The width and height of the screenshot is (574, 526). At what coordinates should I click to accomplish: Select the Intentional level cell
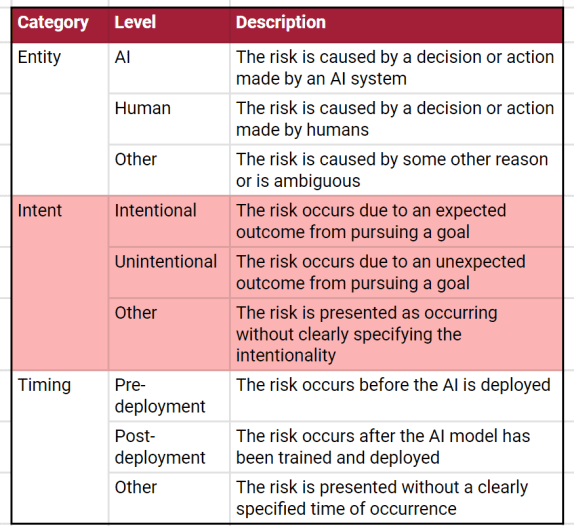(169, 221)
